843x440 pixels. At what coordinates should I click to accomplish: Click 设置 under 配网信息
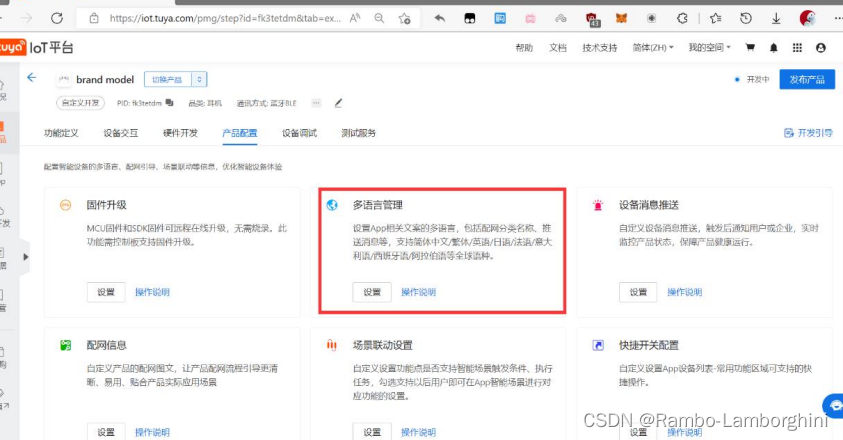pos(106,432)
